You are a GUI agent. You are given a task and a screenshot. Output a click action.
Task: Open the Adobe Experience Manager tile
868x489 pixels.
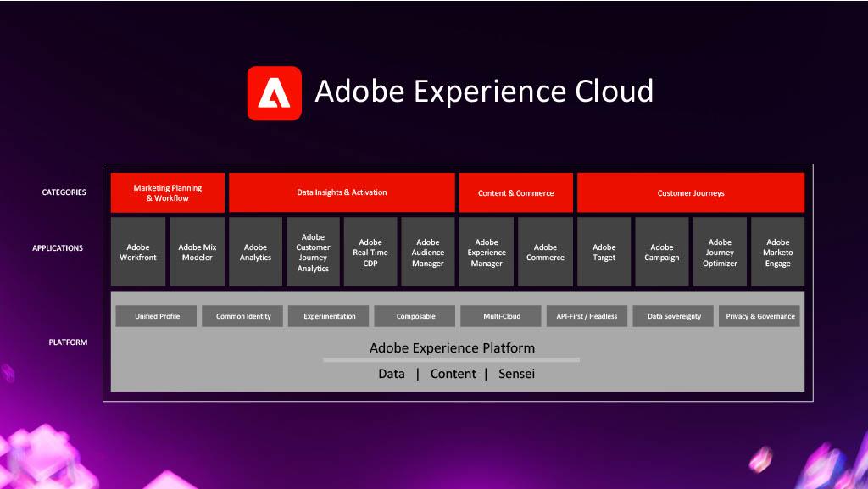(487, 252)
